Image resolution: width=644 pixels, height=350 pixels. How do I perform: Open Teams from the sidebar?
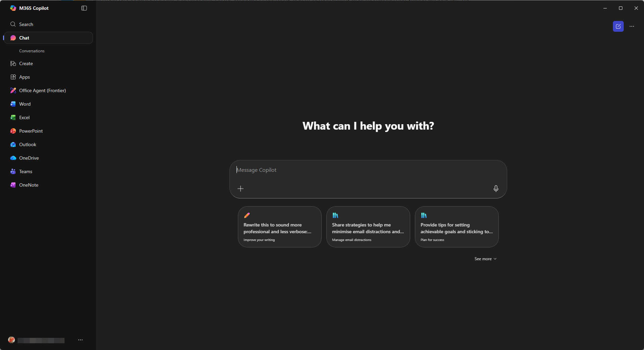26,171
